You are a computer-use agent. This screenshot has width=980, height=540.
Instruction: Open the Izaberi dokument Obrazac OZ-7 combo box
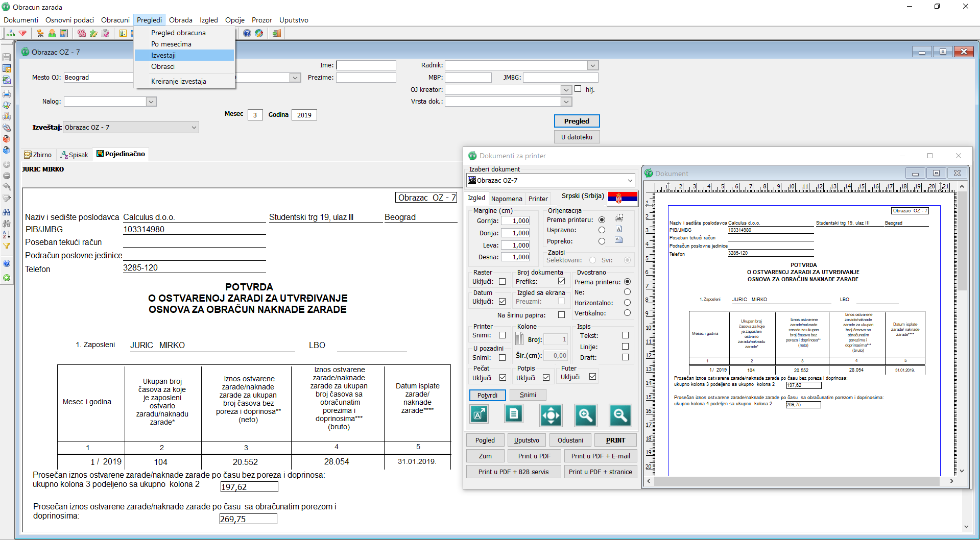pyautogui.click(x=630, y=180)
